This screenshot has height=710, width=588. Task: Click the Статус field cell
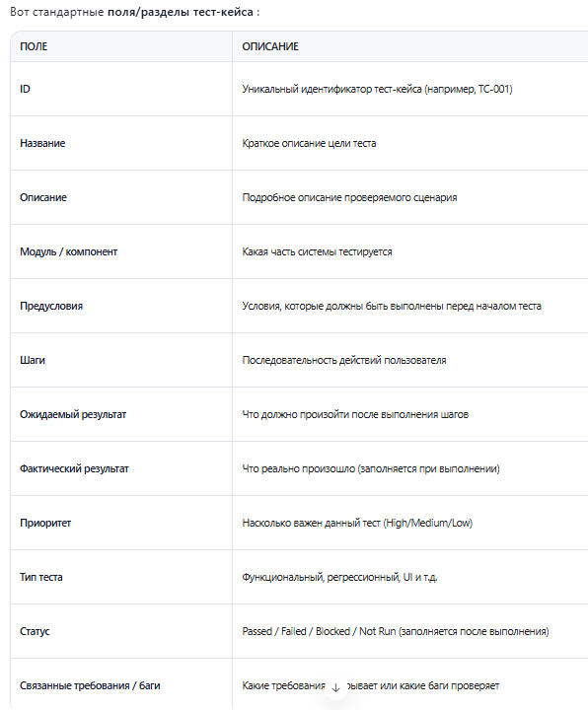coord(121,631)
